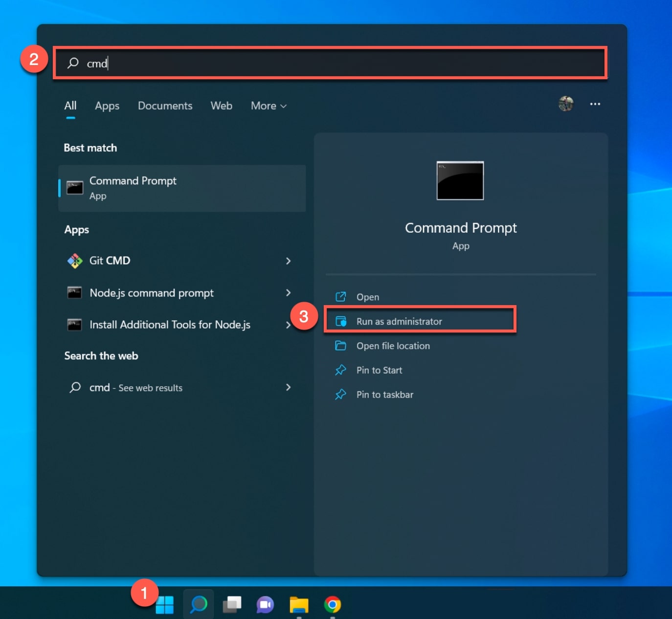Image resolution: width=672 pixels, height=619 pixels.
Task: Open the three-dot options menu
Action: coord(595,104)
